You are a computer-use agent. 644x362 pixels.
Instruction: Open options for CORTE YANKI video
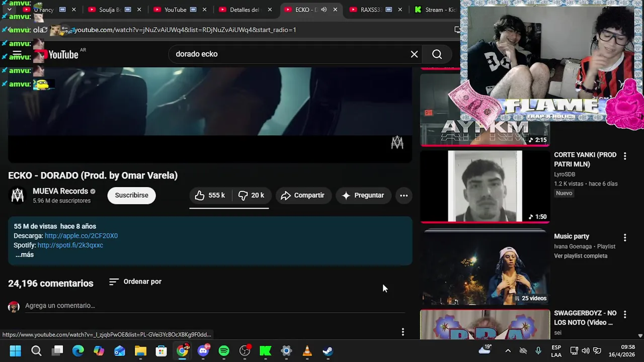pos(625,156)
